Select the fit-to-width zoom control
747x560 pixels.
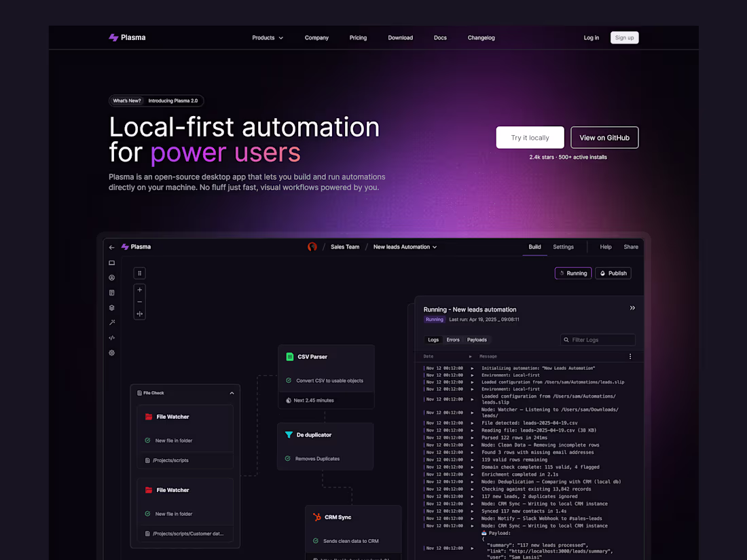(139, 314)
